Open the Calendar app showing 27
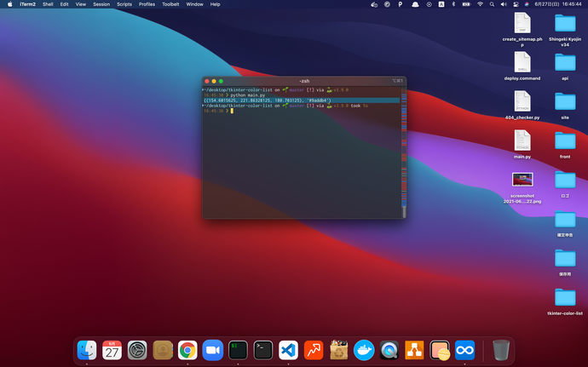Viewport: 588px width, 367px height. 112,350
